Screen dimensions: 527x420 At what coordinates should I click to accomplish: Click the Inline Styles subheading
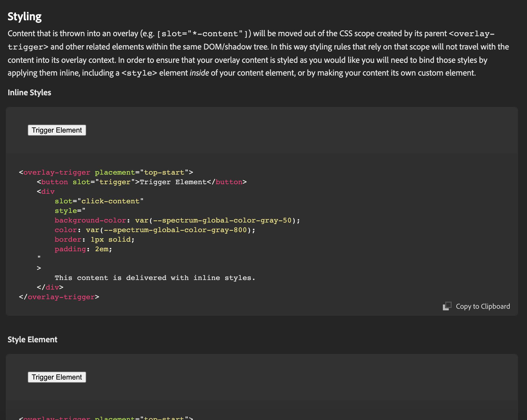[29, 92]
